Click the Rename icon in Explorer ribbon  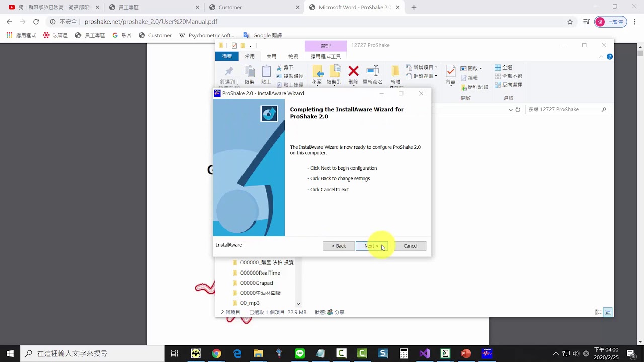373,71
